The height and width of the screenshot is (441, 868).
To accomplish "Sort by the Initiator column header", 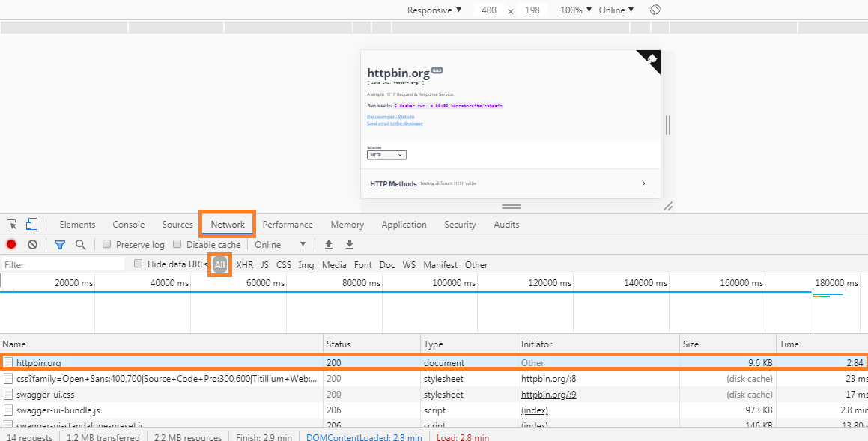I will [599, 344].
